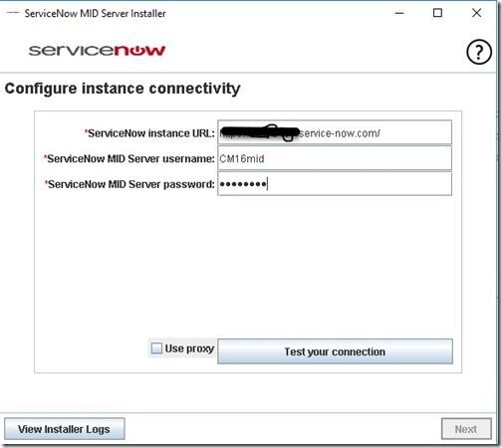Click the installer icon in the title bar
The height and width of the screenshot is (448, 502).
coord(13,13)
